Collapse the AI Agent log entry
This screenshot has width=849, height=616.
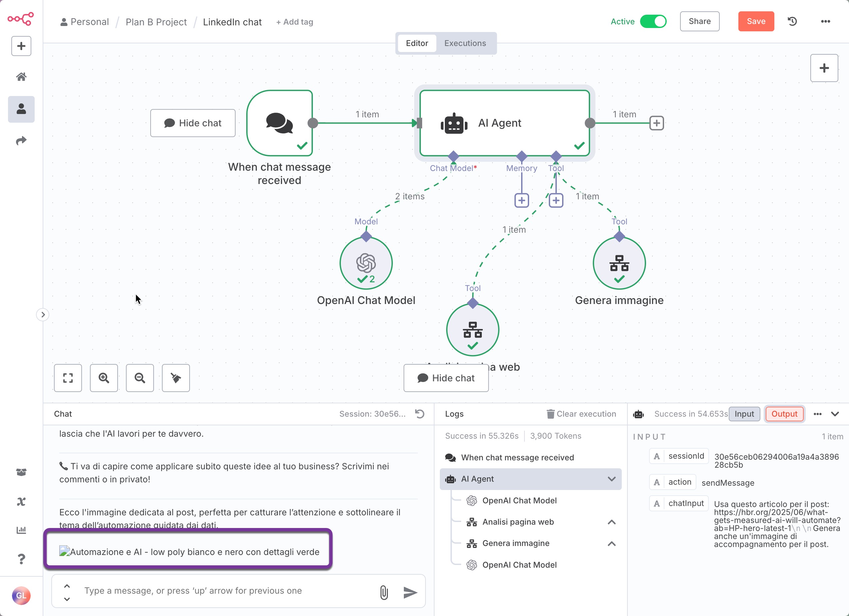[611, 479]
